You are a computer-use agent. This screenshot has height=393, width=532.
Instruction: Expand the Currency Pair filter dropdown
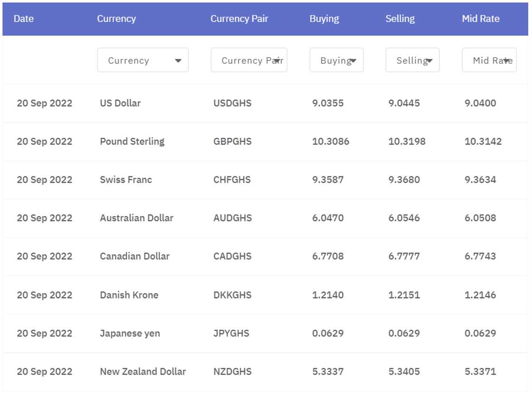point(249,60)
